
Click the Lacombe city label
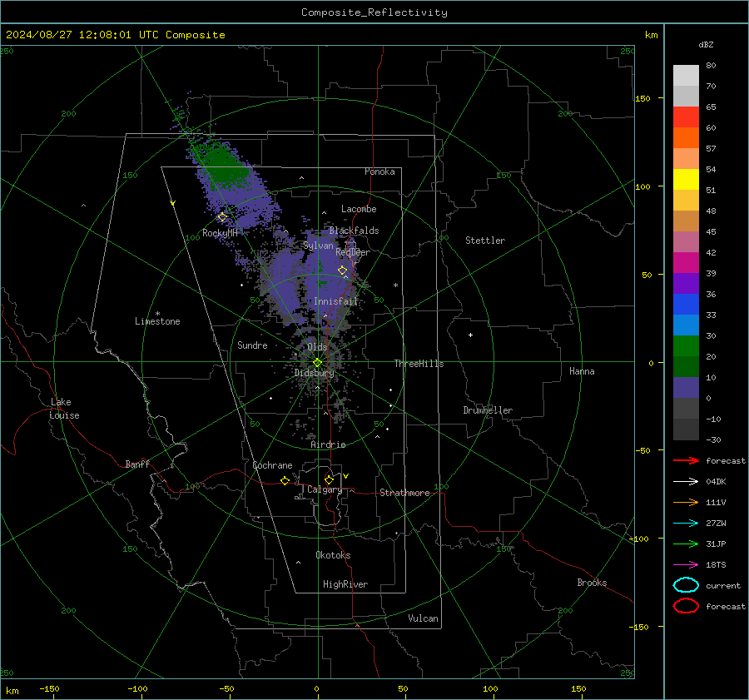[x=359, y=209]
